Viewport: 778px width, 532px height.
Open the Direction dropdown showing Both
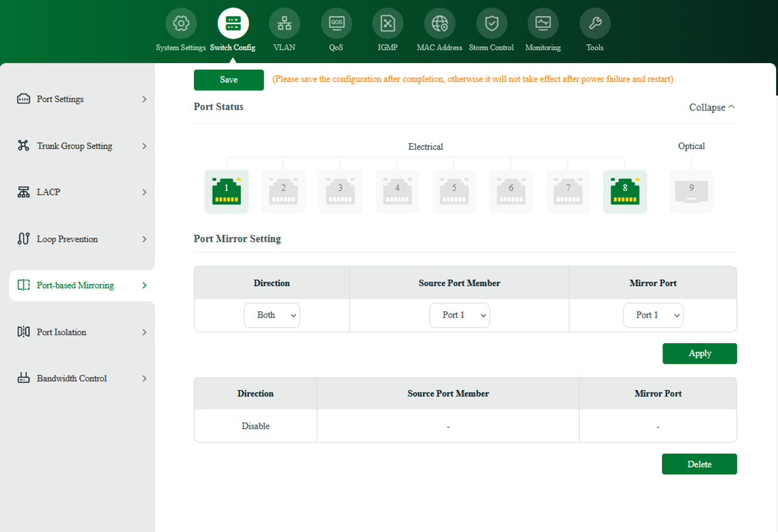[x=272, y=315]
